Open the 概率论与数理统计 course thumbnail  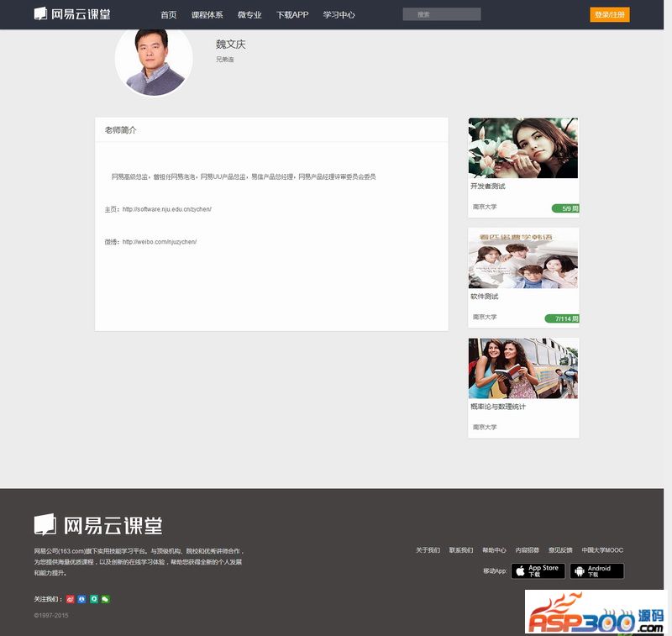coord(522,368)
